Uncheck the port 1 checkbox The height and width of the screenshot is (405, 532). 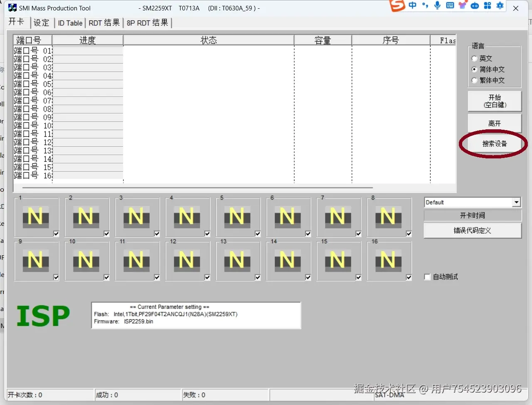click(x=56, y=234)
